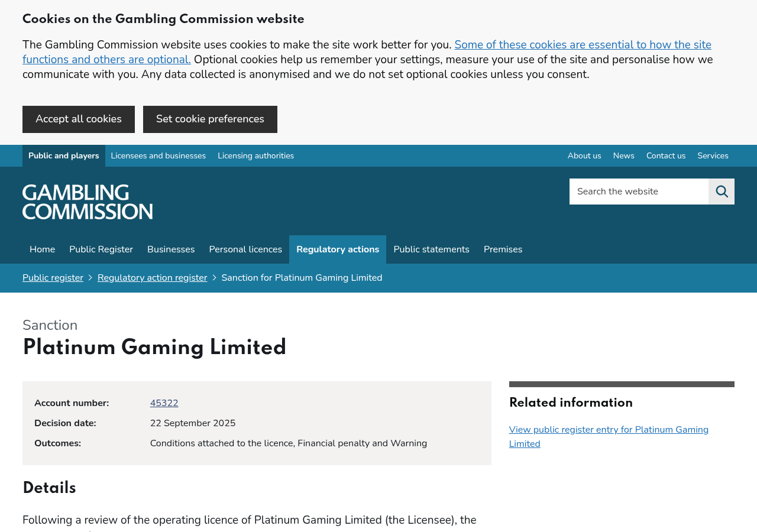Click the Platinum Gaming Limited heading
Image resolution: width=757 pixels, height=532 pixels.
(x=154, y=348)
